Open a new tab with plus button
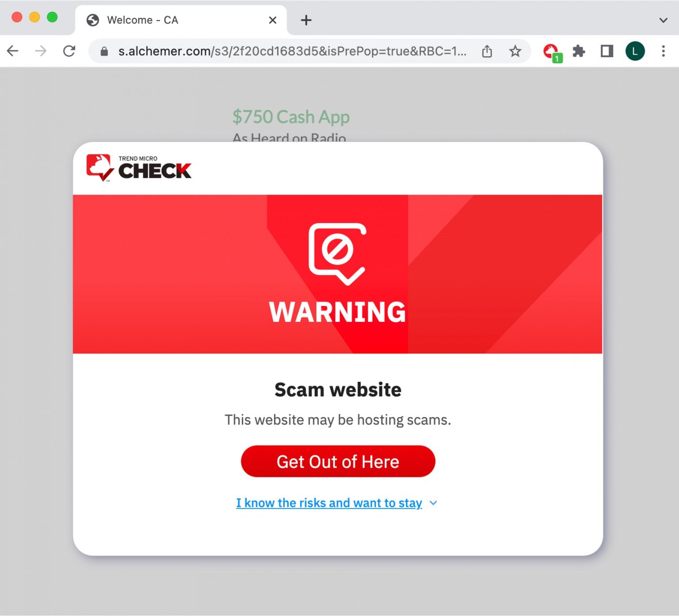 click(306, 20)
